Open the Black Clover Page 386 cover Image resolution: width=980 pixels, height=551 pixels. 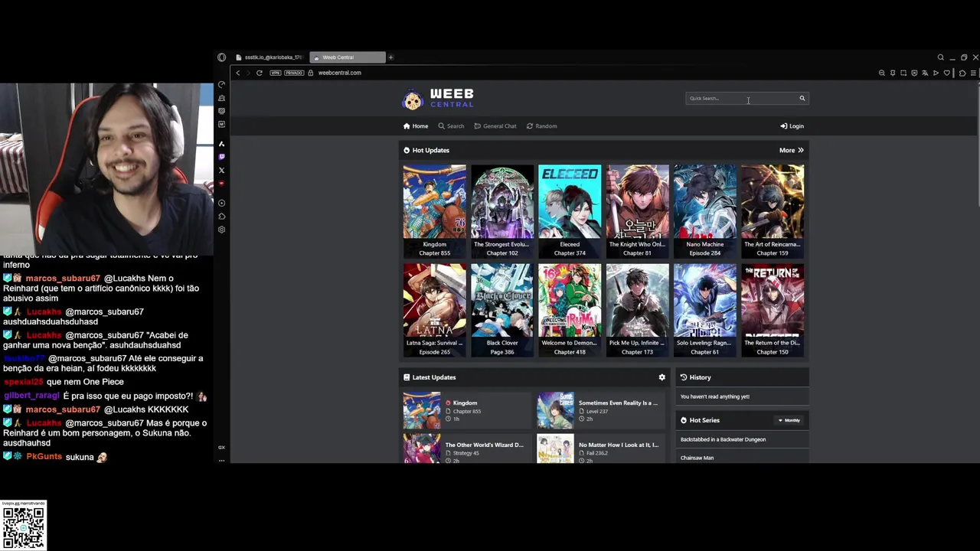coord(502,310)
